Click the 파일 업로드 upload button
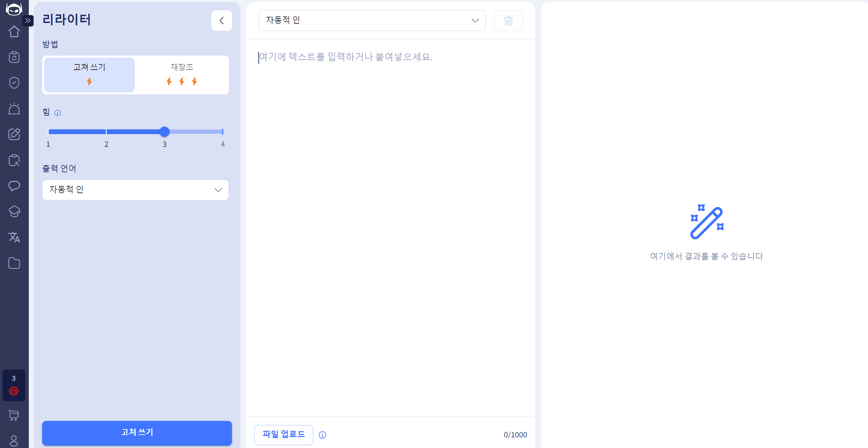Screen dimensions: 868x448 point(283,435)
